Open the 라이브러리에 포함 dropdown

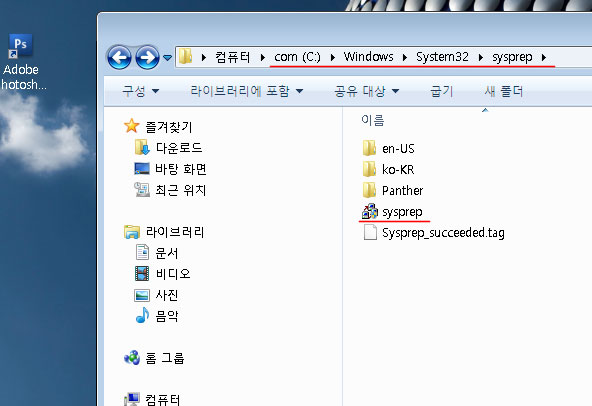coord(247,91)
